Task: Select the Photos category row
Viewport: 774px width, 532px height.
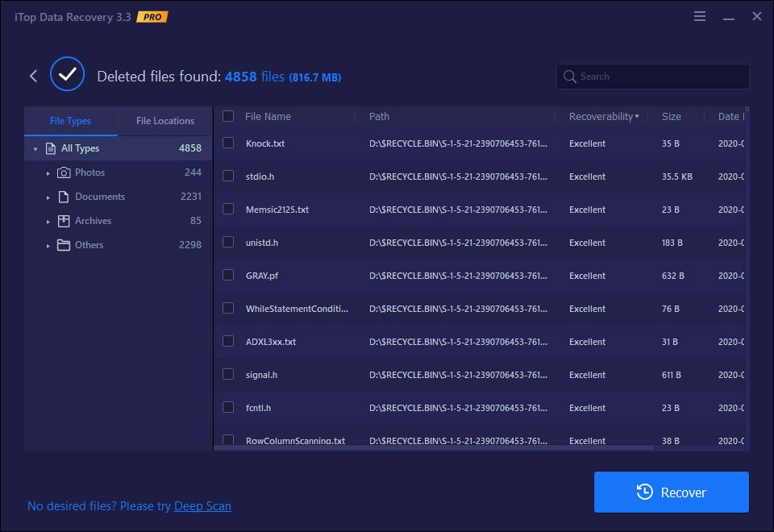Action: coord(119,172)
